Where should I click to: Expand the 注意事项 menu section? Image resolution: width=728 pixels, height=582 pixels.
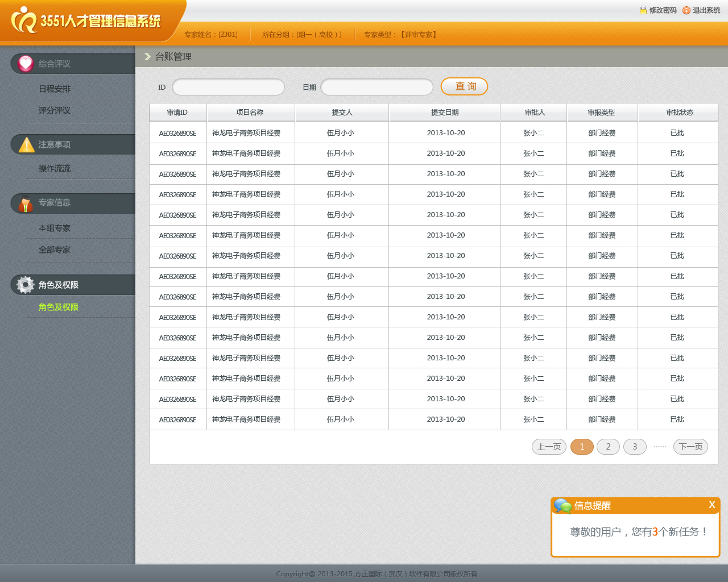coord(73,144)
